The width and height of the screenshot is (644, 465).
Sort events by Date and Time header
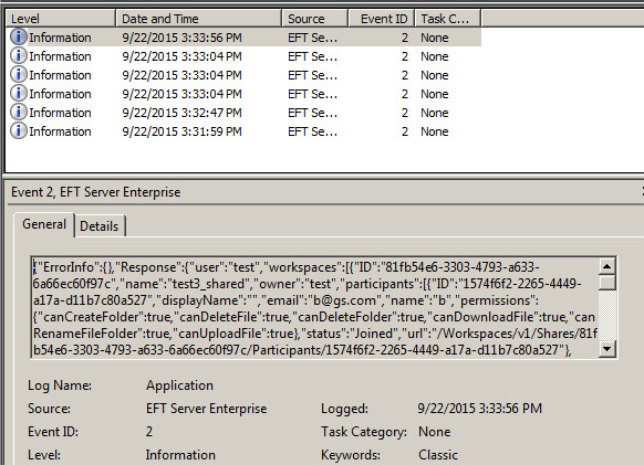(x=198, y=18)
